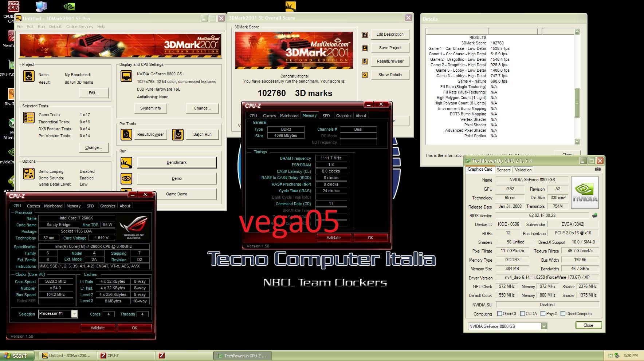Viewport: 644px width, 361px height.
Task: Open the File menu in 3DMark2001
Action: (x=20, y=27)
